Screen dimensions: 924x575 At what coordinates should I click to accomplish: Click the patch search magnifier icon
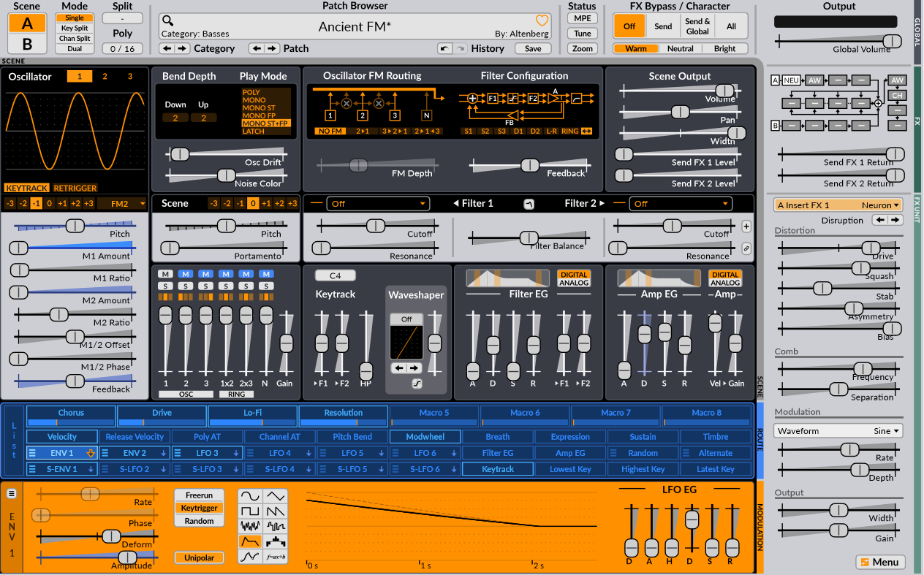coord(168,20)
